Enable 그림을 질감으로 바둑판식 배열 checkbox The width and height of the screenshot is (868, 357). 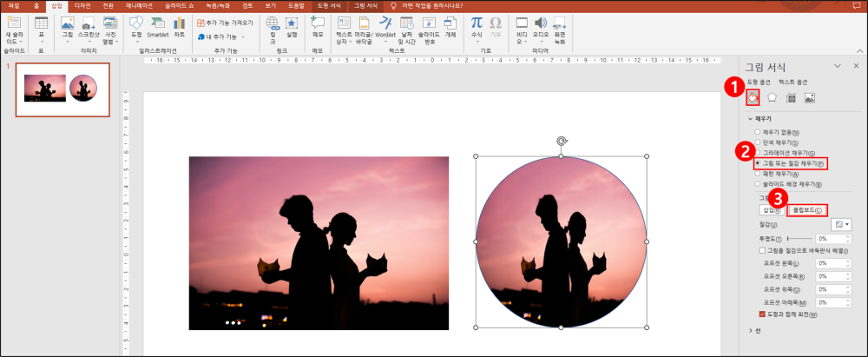(x=762, y=250)
